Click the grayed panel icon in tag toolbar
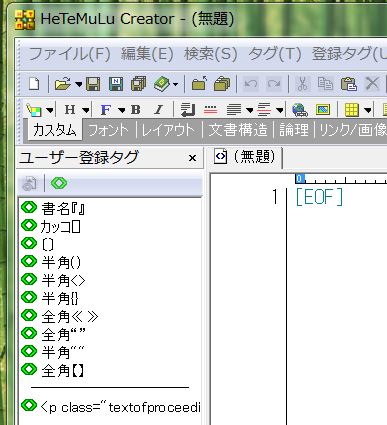Image resolution: width=387 pixels, height=425 pixels. pos(29,183)
